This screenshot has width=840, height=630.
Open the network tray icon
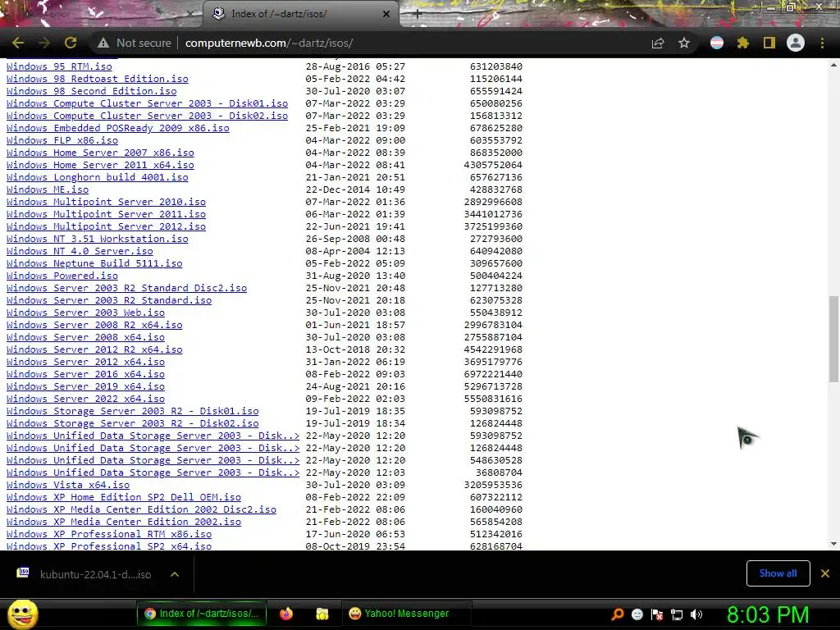[677, 614]
